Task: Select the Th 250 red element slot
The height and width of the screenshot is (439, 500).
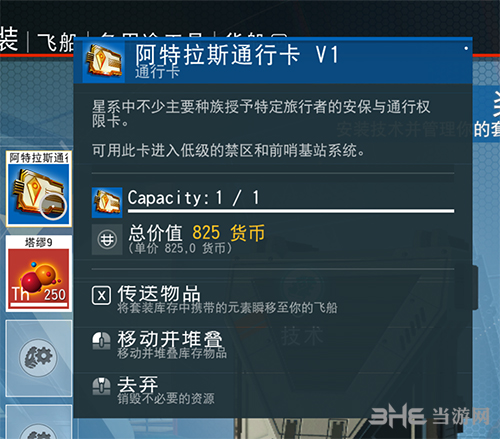Action: pos(39,274)
